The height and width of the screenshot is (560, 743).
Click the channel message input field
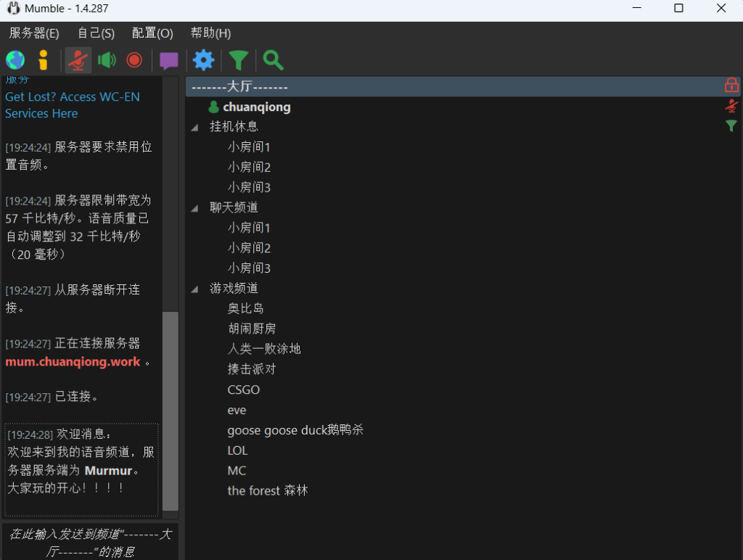pyautogui.click(x=90, y=543)
